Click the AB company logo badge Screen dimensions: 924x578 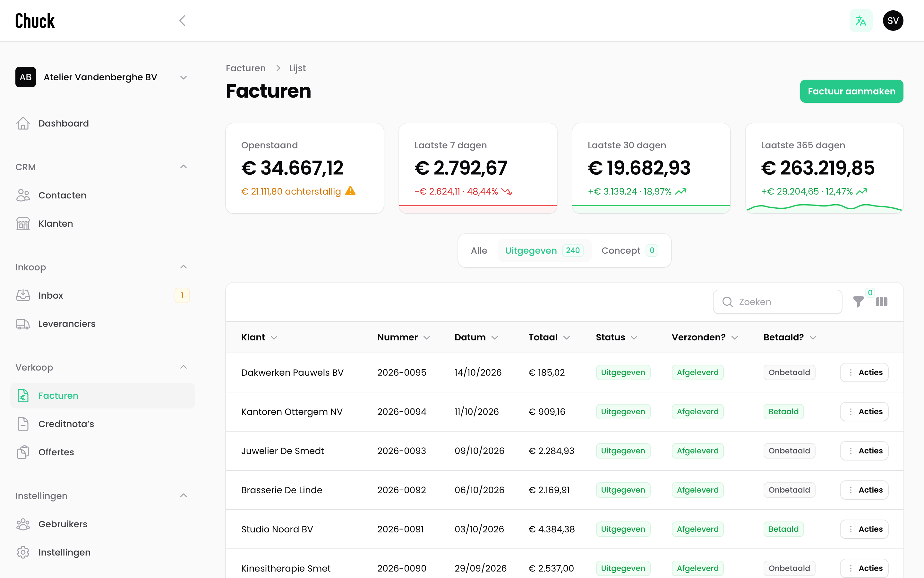(26, 77)
